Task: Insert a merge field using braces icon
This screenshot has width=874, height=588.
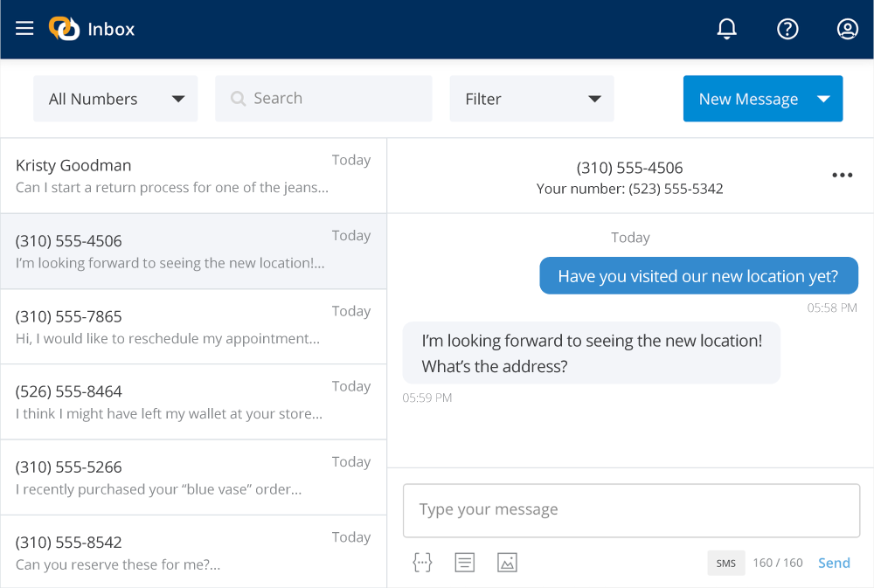Action: (422, 563)
